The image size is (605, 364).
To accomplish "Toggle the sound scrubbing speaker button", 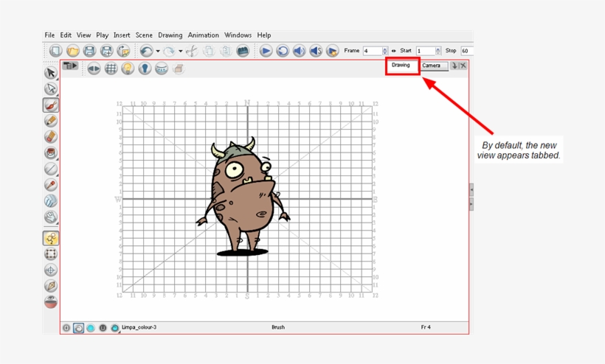I will tap(316, 51).
